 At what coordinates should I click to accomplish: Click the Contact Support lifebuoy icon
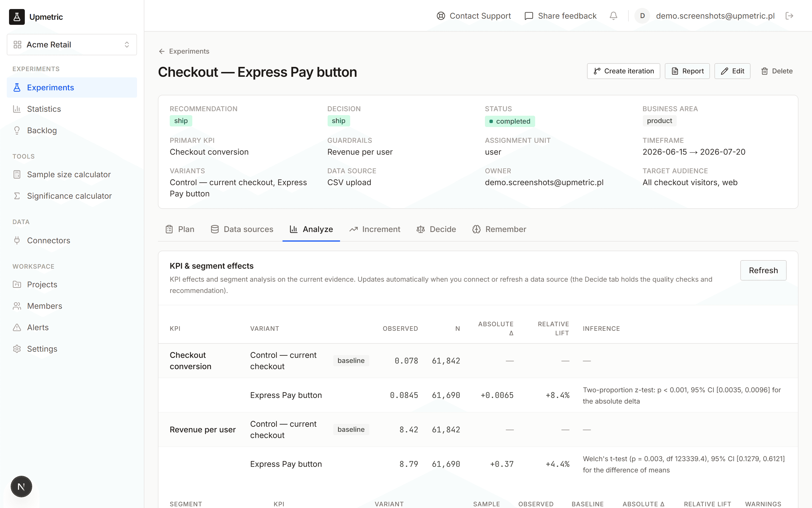click(441, 16)
